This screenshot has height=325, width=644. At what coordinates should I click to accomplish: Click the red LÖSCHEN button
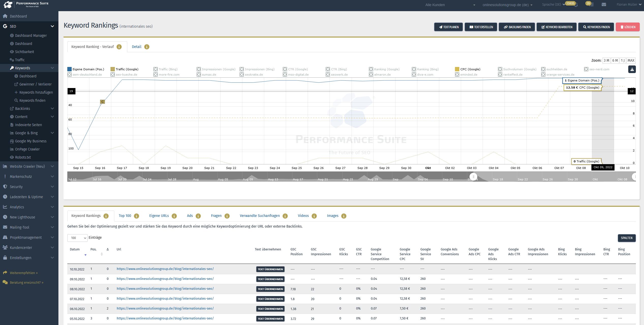pyautogui.click(x=628, y=27)
